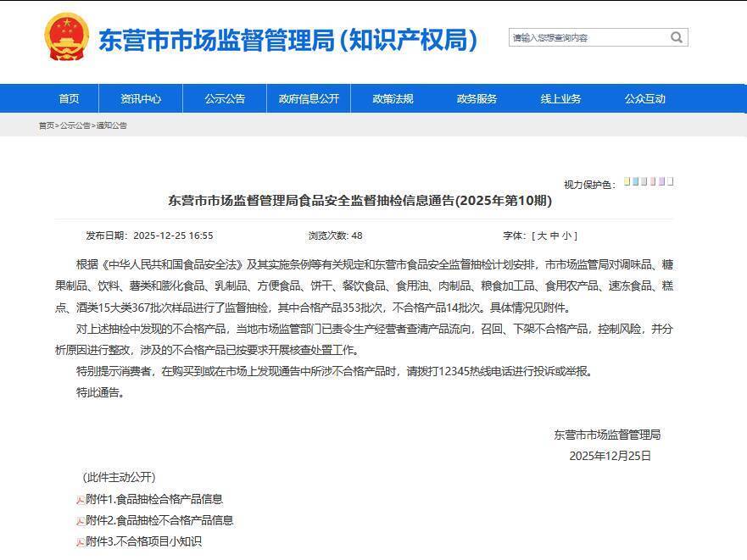Pick the blue eye-protection color swatch
The height and width of the screenshot is (560, 747).
(x=635, y=180)
